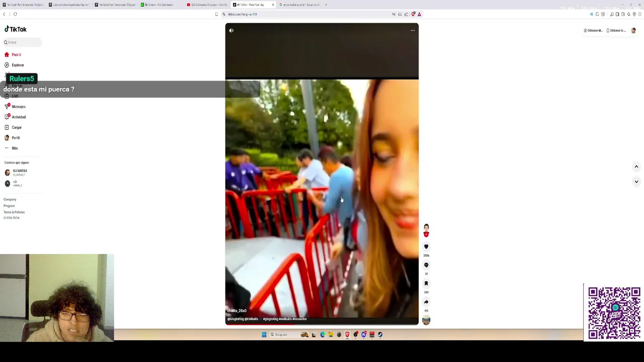Switch to Lista completa de películas tab
This screenshot has width=644, height=362.
click(x=70, y=5)
